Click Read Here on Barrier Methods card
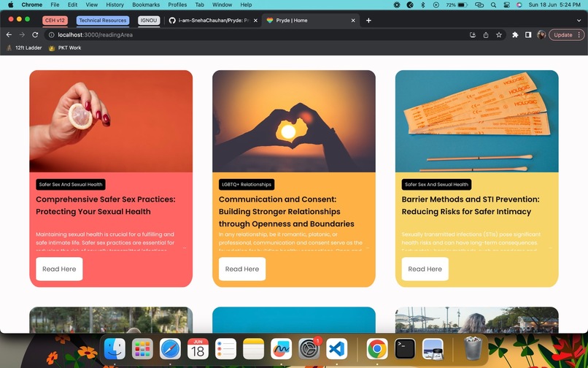Image resolution: width=588 pixels, height=368 pixels. (425, 269)
